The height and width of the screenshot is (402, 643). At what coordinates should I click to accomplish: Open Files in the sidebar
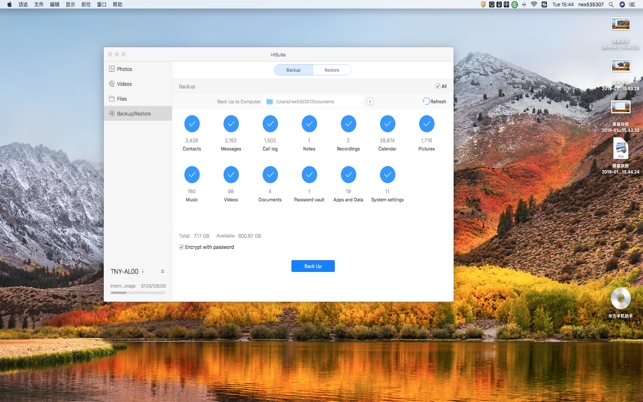[x=121, y=99]
